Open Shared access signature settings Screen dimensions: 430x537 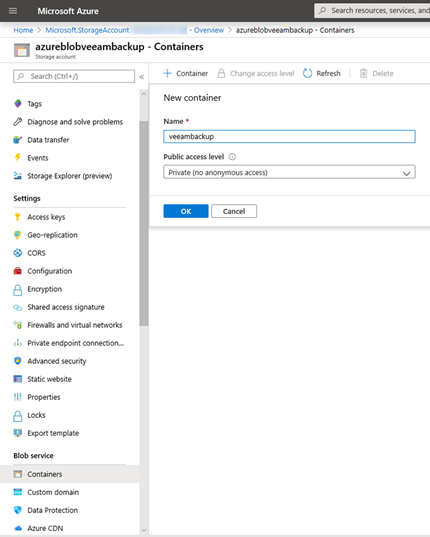click(66, 307)
